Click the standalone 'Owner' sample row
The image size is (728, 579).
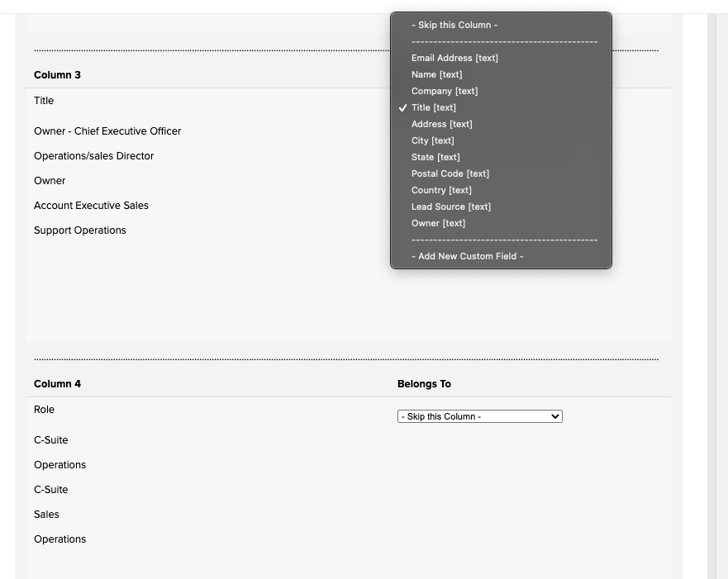(50, 181)
